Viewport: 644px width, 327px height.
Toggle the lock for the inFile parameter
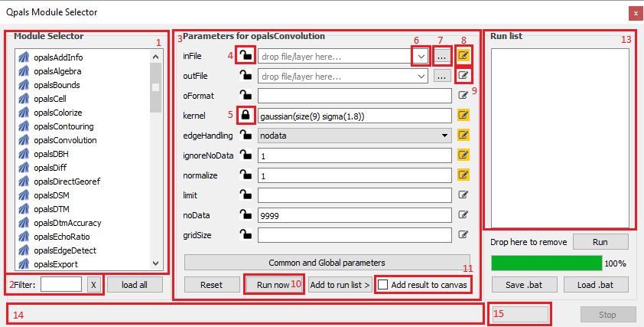coord(246,55)
